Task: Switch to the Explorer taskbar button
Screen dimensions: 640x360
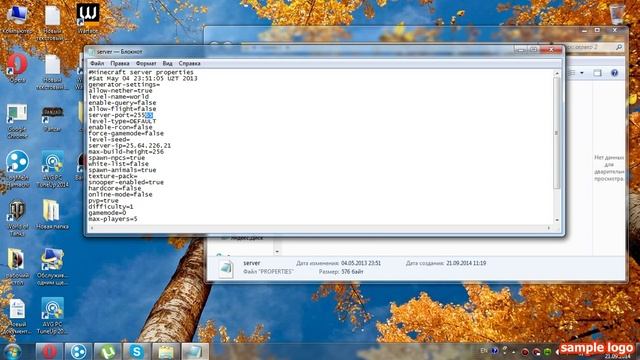Action: click(x=166, y=352)
